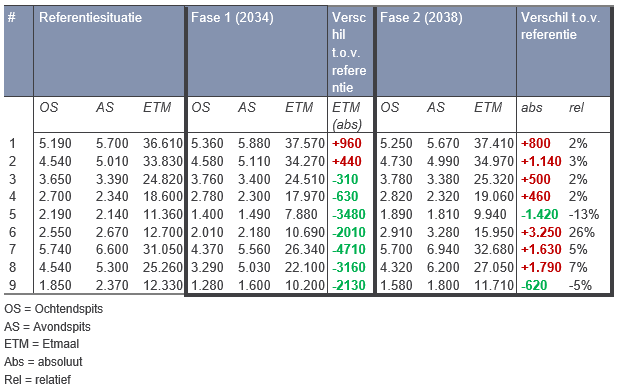Click the 26% relative value
The width and height of the screenshot is (617, 391).
coord(582,232)
